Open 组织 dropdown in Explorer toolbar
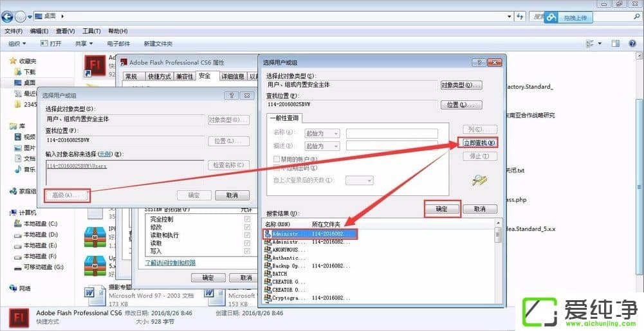Image resolution: width=644 pixels, height=331 pixels. pyautogui.click(x=17, y=44)
